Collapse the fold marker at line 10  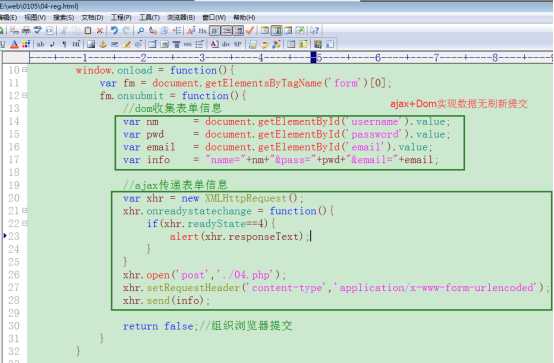pos(24,70)
